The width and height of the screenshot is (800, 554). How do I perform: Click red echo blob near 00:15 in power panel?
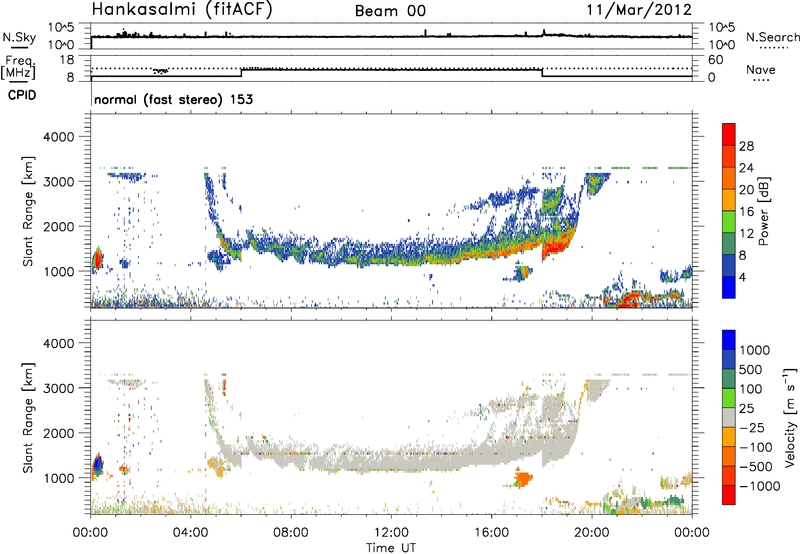97,260
